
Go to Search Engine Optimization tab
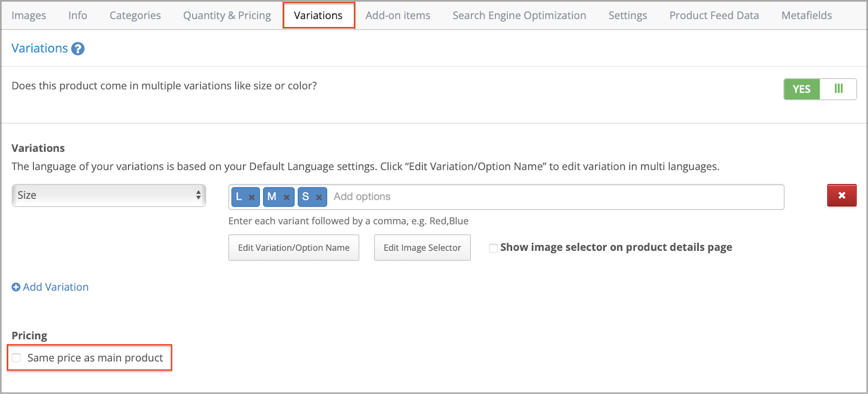[519, 15]
